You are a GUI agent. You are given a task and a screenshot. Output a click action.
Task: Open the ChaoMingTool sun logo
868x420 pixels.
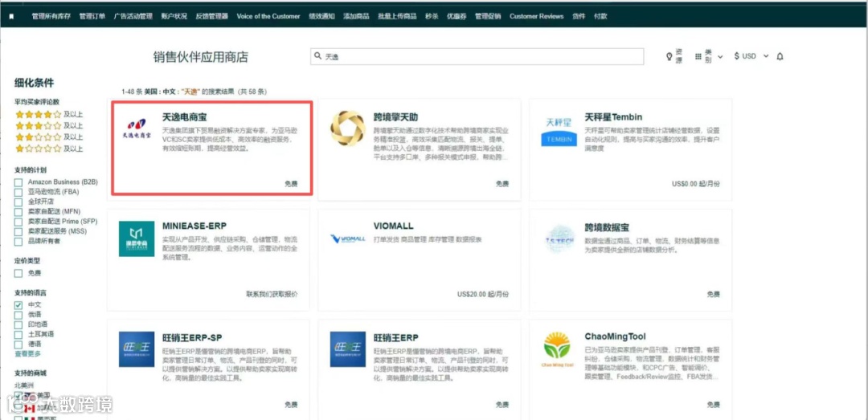click(559, 349)
